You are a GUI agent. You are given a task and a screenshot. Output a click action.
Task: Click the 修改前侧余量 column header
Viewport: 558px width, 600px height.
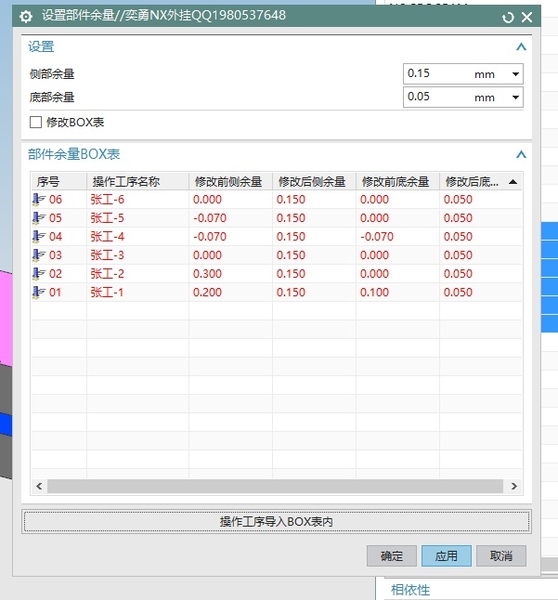[x=231, y=182]
